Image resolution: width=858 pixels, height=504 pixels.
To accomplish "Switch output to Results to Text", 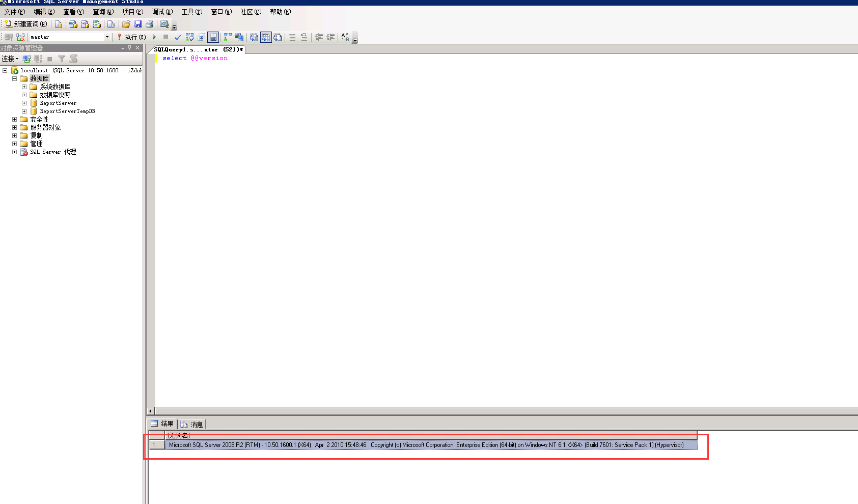I will tap(254, 37).
